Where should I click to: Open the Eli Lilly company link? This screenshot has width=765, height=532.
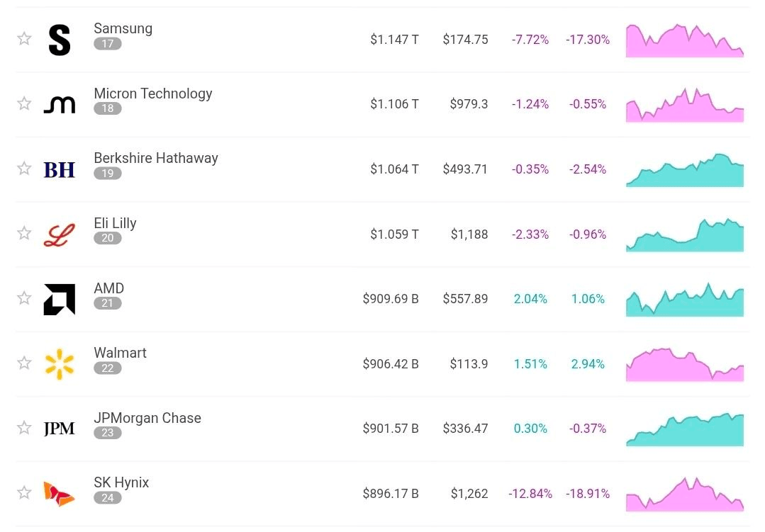[x=115, y=223]
